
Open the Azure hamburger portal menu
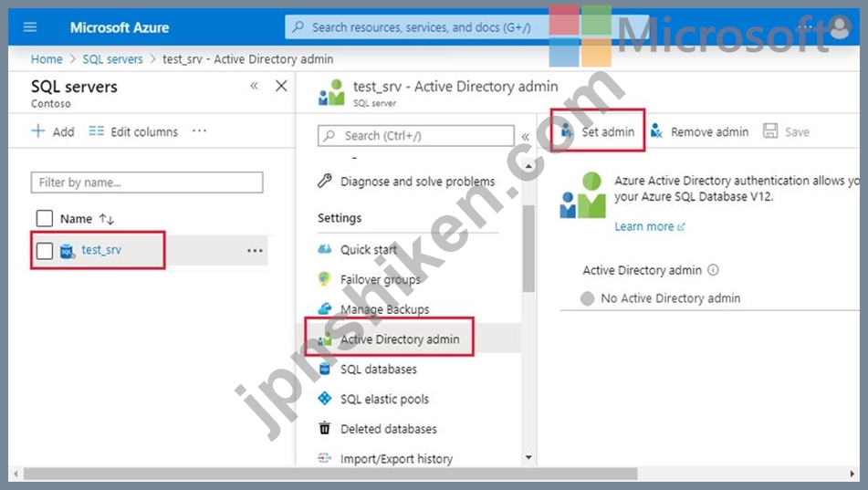click(30, 27)
